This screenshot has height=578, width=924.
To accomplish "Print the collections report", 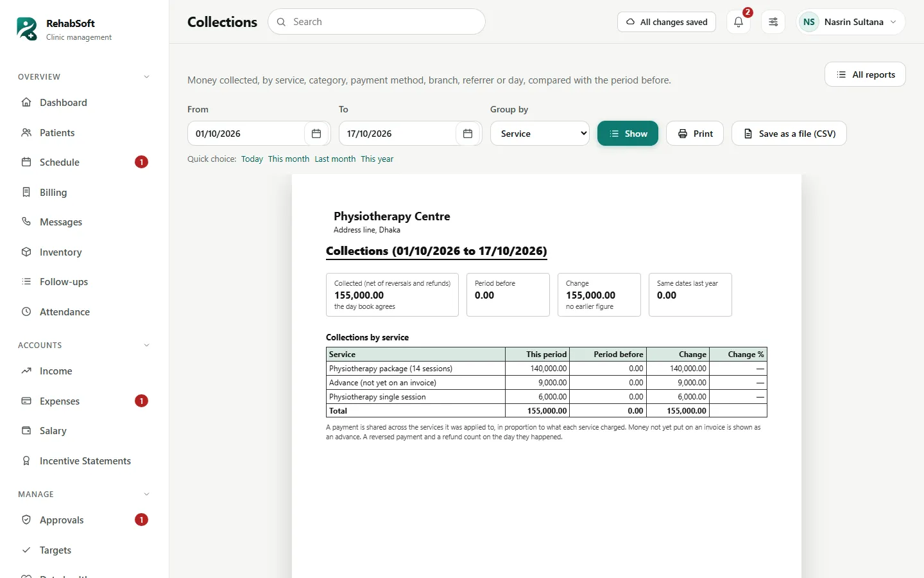I will pyautogui.click(x=695, y=134).
